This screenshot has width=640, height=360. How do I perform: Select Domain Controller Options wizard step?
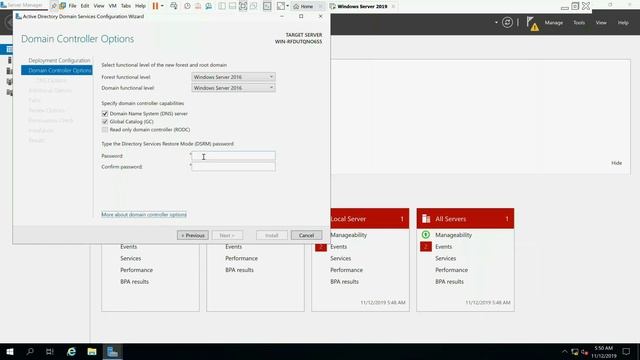pos(57,71)
